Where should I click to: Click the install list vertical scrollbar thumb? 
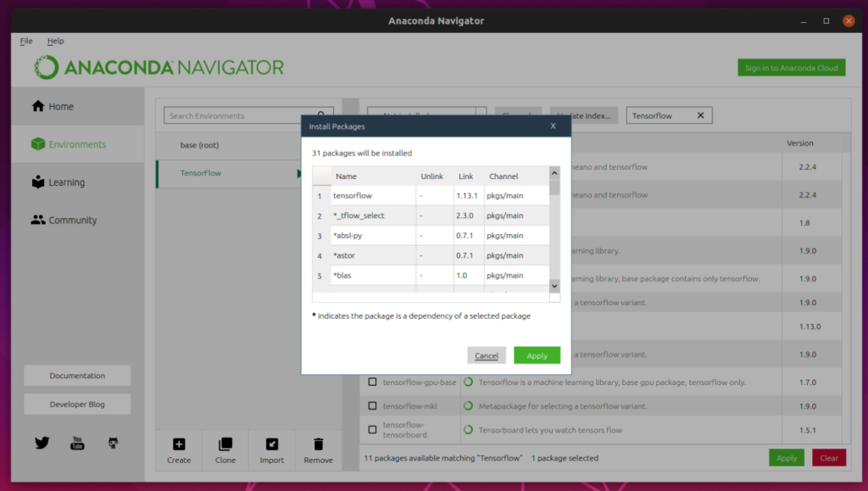(x=554, y=187)
